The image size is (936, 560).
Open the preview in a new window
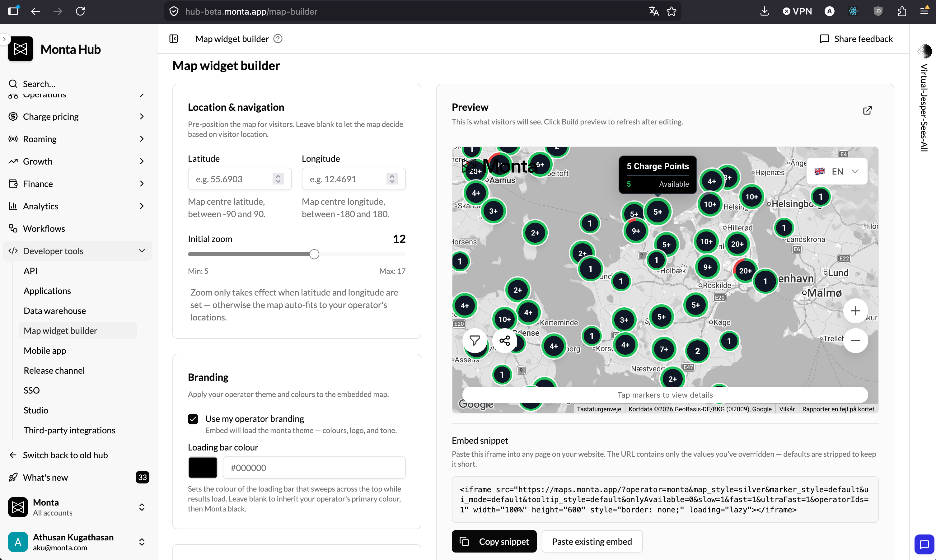(867, 110)
